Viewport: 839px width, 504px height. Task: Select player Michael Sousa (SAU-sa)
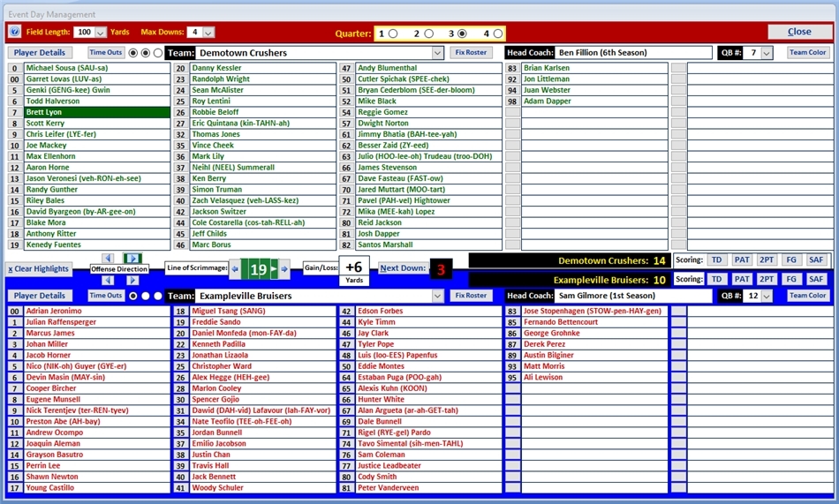tap(97, 68)
